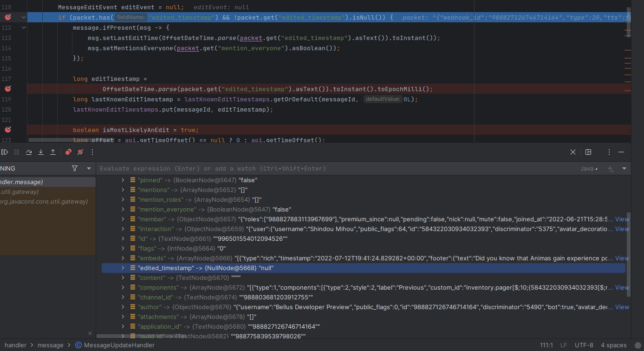
Task: Click the Evaluate expression input field
Action: coord(279,168)
